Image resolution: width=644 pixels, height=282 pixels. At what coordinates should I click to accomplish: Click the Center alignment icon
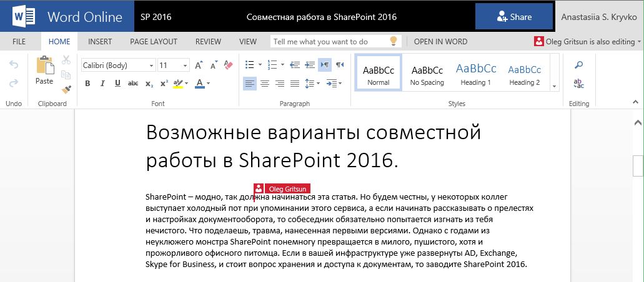(x=265, y=84)
